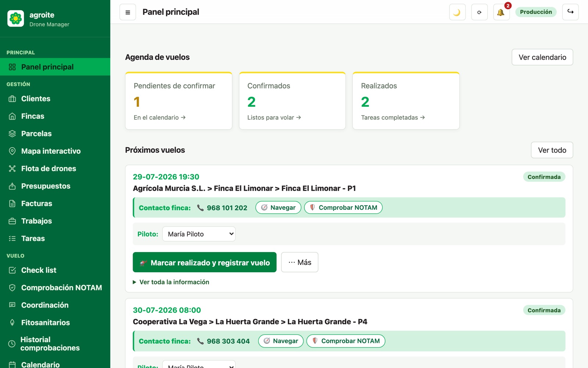Open notifications with the bell icon

tap(501, 12)
